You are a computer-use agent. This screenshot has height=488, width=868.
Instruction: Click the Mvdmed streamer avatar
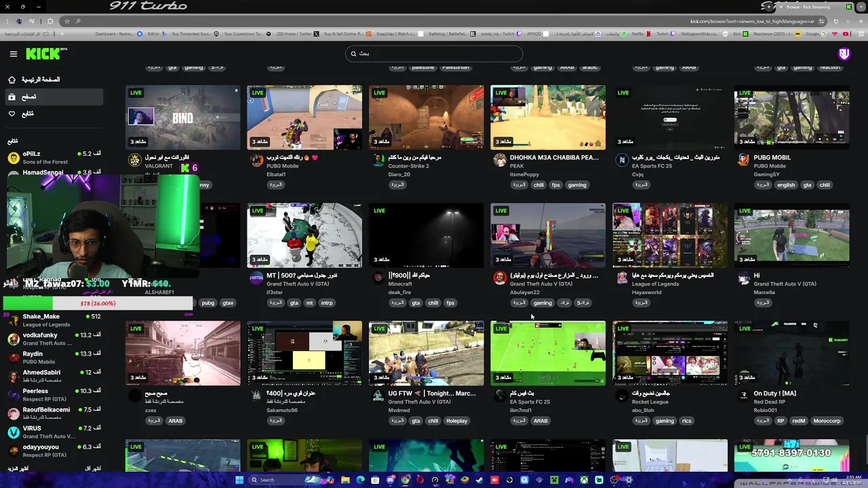tap(378, 396)
